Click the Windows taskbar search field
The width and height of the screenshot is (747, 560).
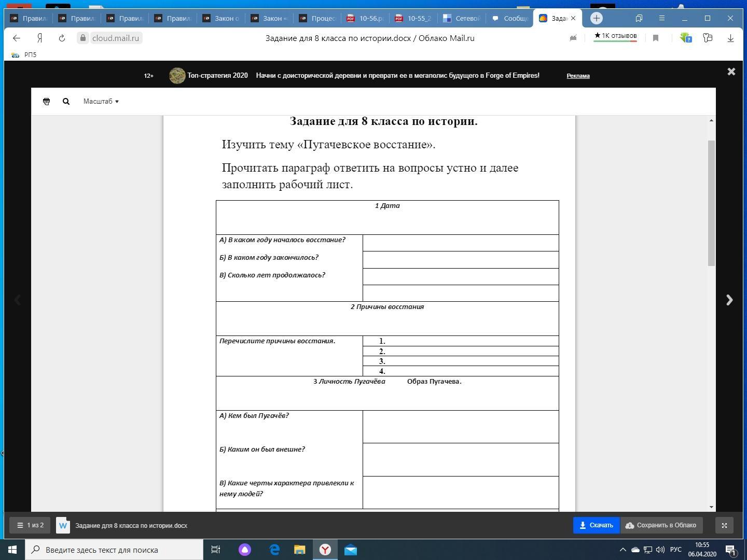(114, 550)
